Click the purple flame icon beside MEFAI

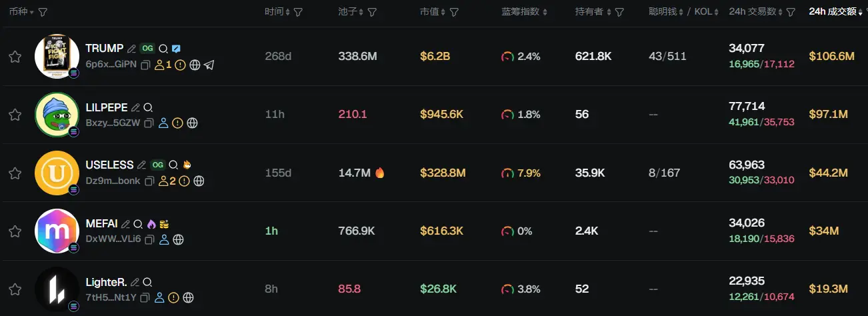[x=151, y=224]
